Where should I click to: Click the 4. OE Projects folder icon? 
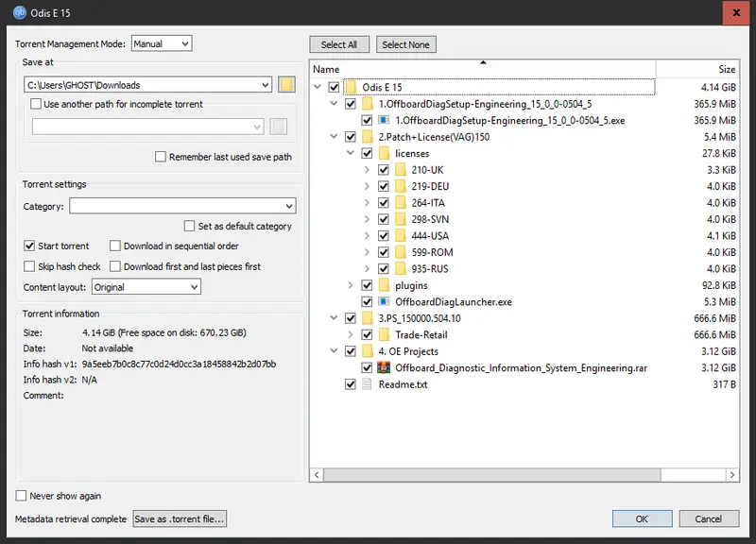(368, 351)
